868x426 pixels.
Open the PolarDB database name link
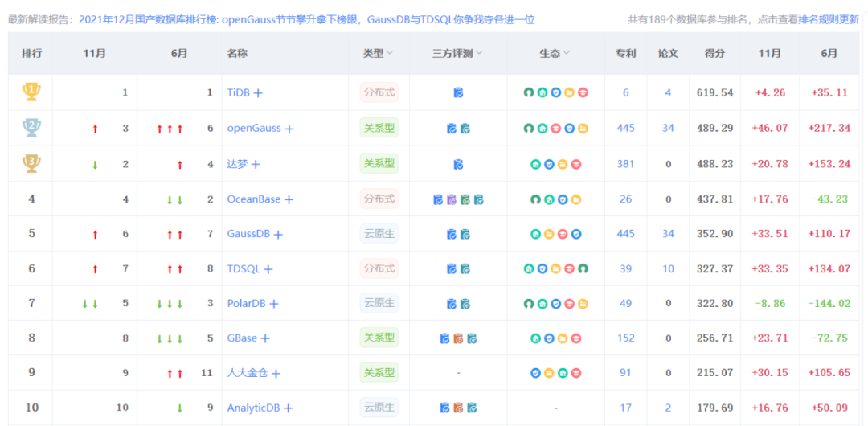click(x=247, y=304)
